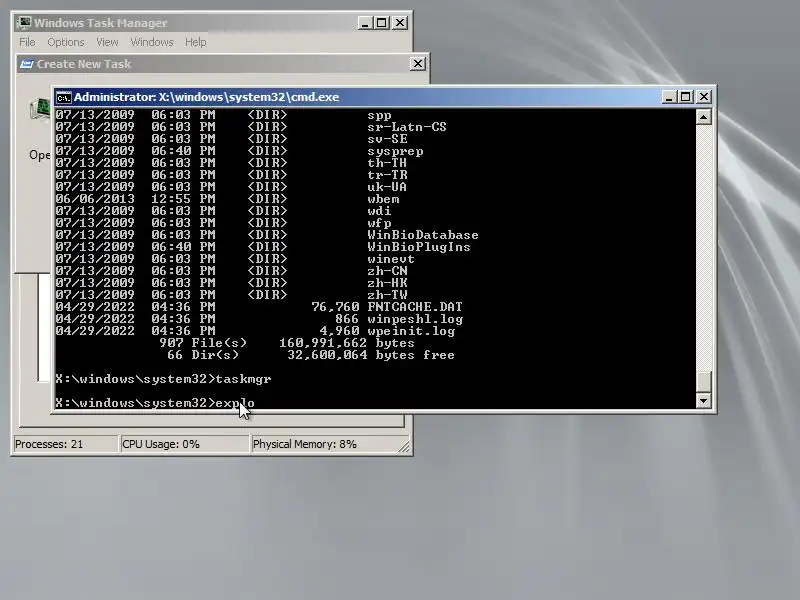
Task: Open Options menu in Task Manager
Action: tap(66, 42)
